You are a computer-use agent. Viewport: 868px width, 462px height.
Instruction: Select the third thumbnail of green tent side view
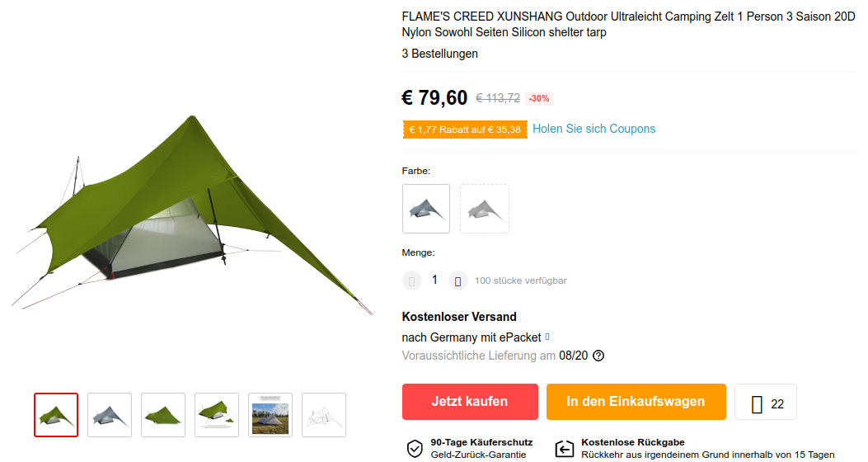(x=163, y=415)
